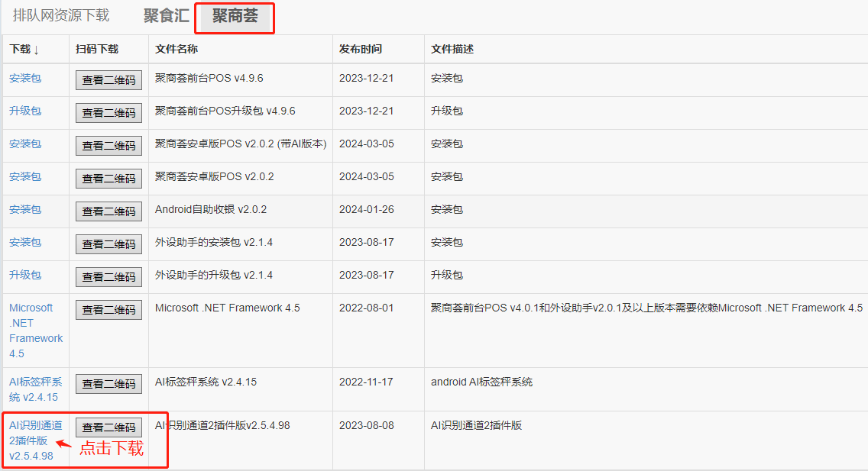Select file name cell Microsoft .NET Framework 4.5
The width and height of the screenshot is (868, 471).
(228, 308)
